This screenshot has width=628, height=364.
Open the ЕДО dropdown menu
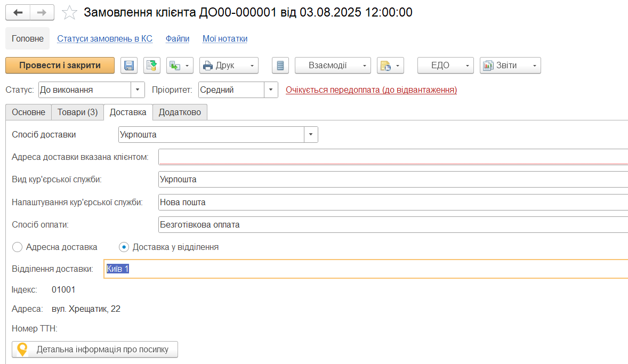445,65
